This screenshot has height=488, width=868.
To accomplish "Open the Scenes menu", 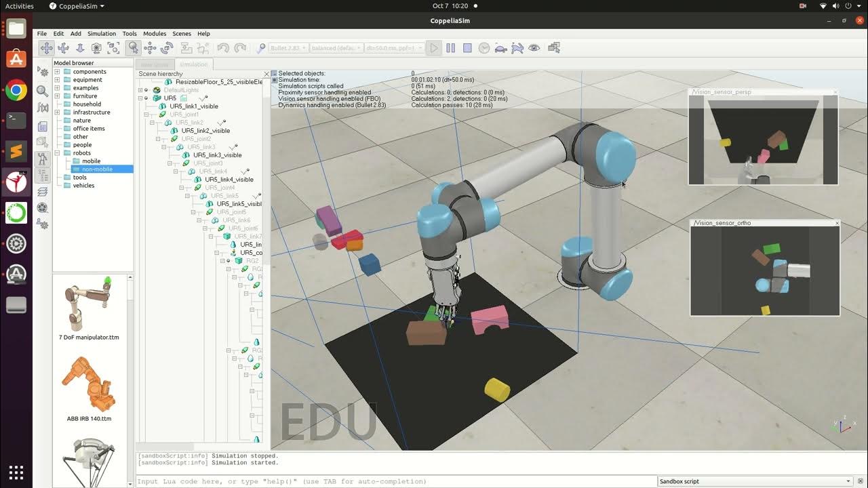I will (182, 33).
